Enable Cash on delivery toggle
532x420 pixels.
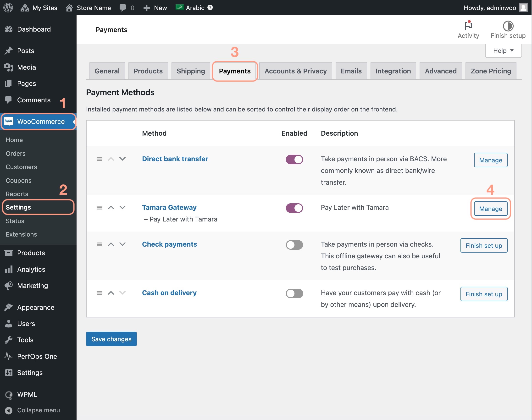(x=294, y=293)
